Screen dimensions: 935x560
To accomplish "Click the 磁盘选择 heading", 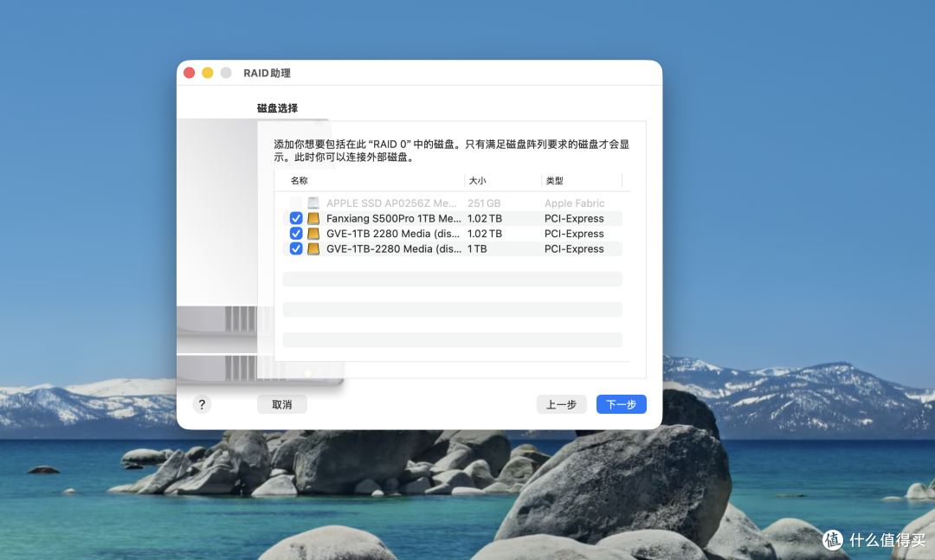I will coord(277,108).
